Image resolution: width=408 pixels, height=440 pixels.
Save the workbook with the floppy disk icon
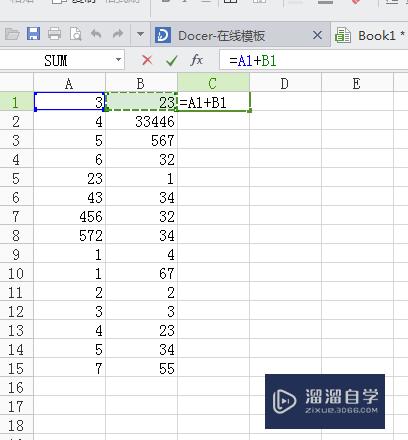click(x=33, y=34)
